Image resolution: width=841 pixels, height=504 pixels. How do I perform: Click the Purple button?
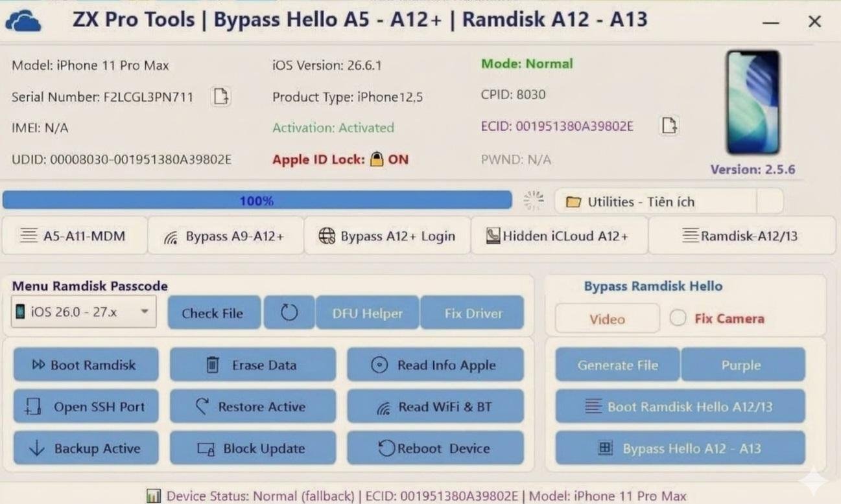[743, 365]
